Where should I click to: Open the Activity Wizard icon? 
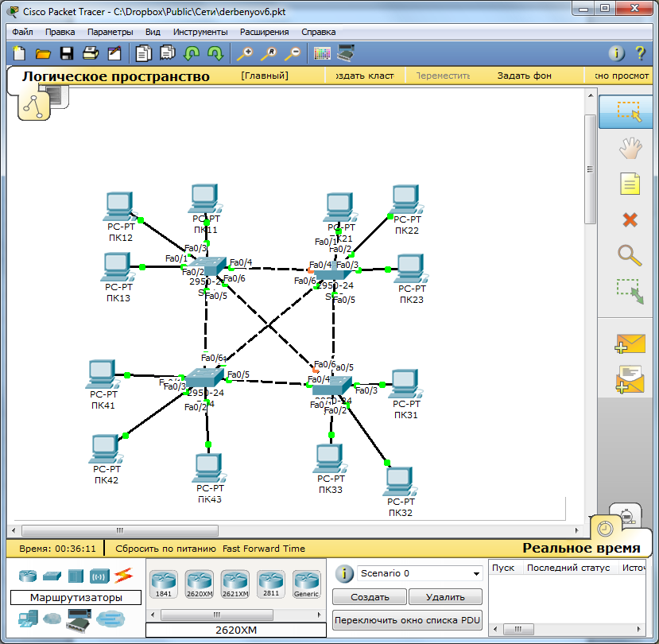click(114, 53)
